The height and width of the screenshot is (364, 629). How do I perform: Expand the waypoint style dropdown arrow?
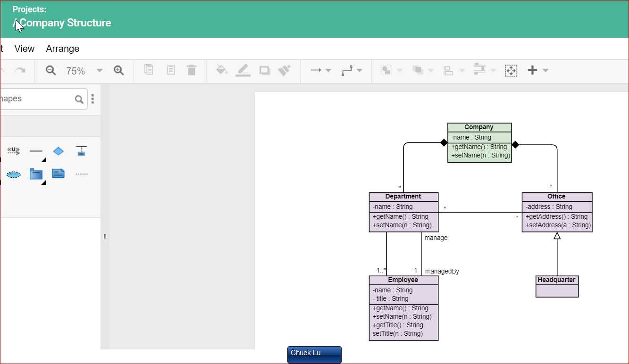click(360, 71)
